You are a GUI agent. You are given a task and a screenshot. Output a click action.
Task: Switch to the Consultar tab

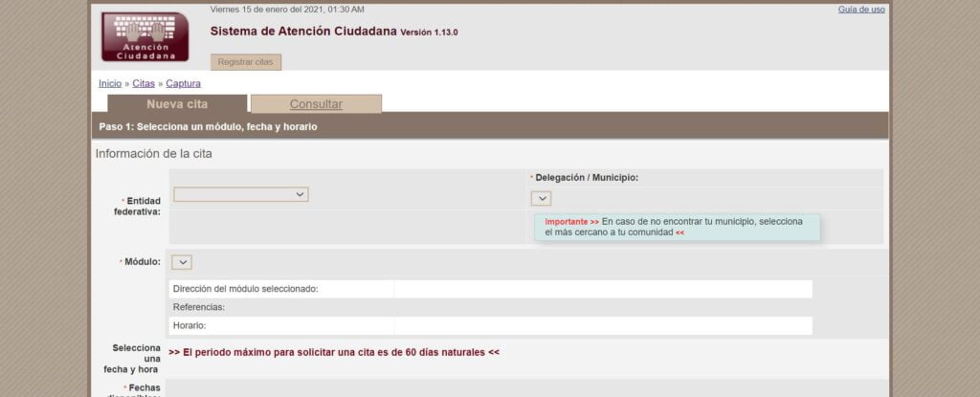tap(316, 103)
